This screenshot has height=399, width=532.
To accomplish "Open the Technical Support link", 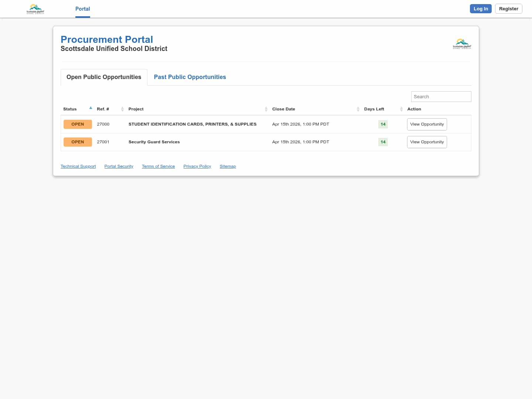I will coord(78,166).
